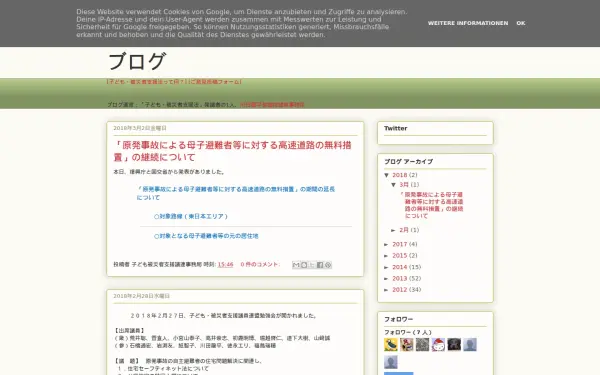Open the 2014 (15) archive link
This screenshot has height=375, width=600.
pos(399,267)
